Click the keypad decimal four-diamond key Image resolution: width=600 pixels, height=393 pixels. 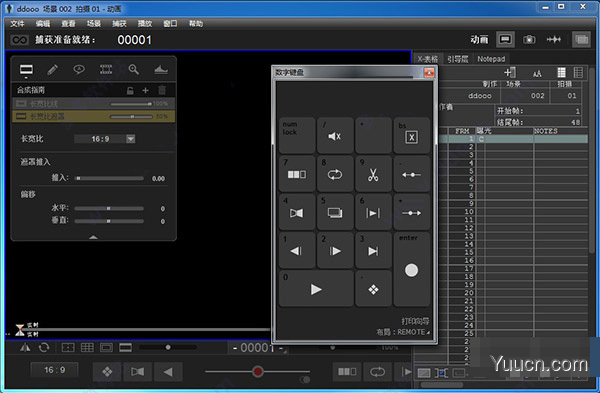tap(373, 288)
